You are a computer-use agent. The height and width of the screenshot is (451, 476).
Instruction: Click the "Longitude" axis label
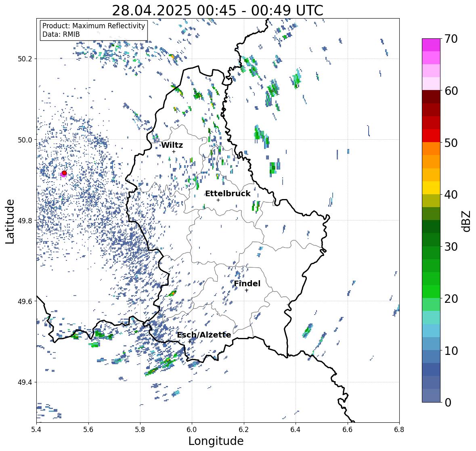[216, 441]
